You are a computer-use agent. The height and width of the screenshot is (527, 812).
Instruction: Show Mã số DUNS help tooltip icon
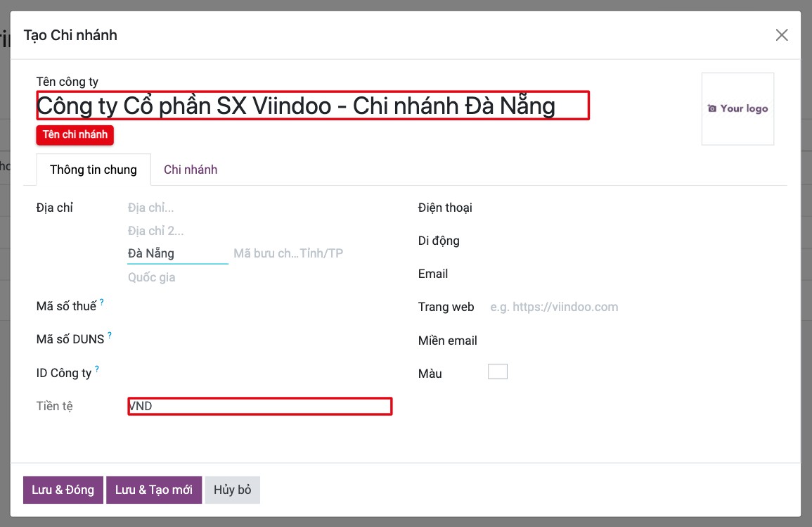109,336
